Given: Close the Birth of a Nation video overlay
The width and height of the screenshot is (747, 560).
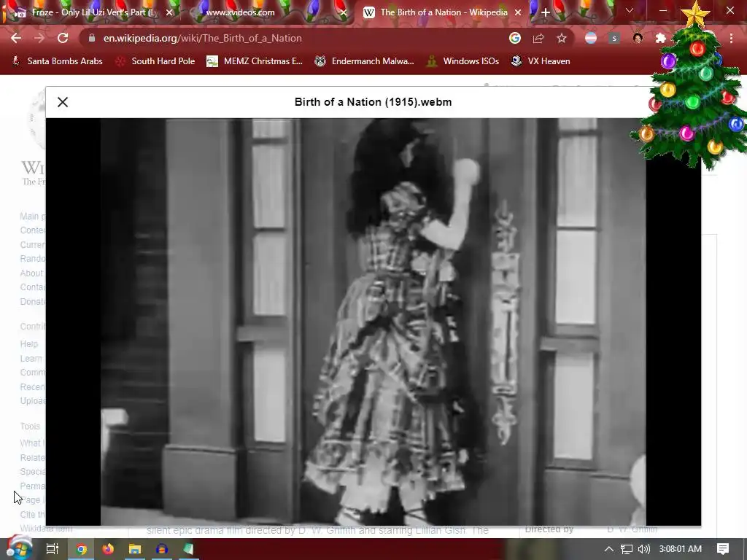Looking at the screenshot, I should click(x=63, y=102).
